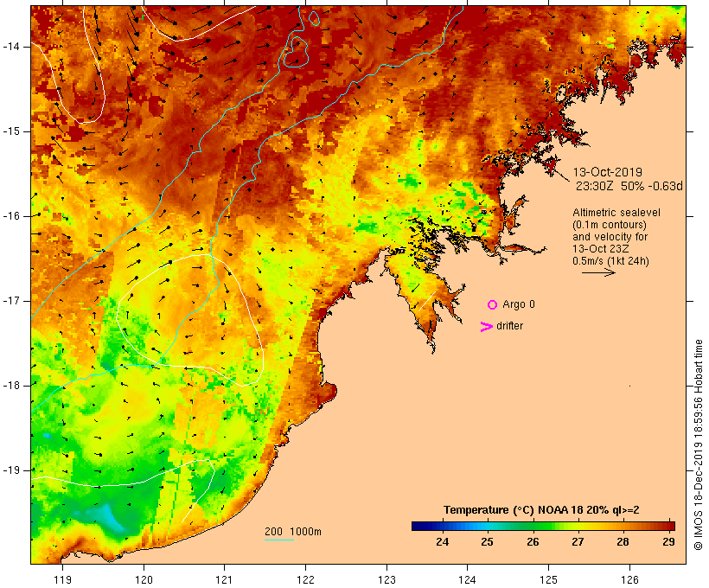The height and width of the screenshot is (588, 709).
Task: Click the longitude axis label 120
Action: pos(144,579)
